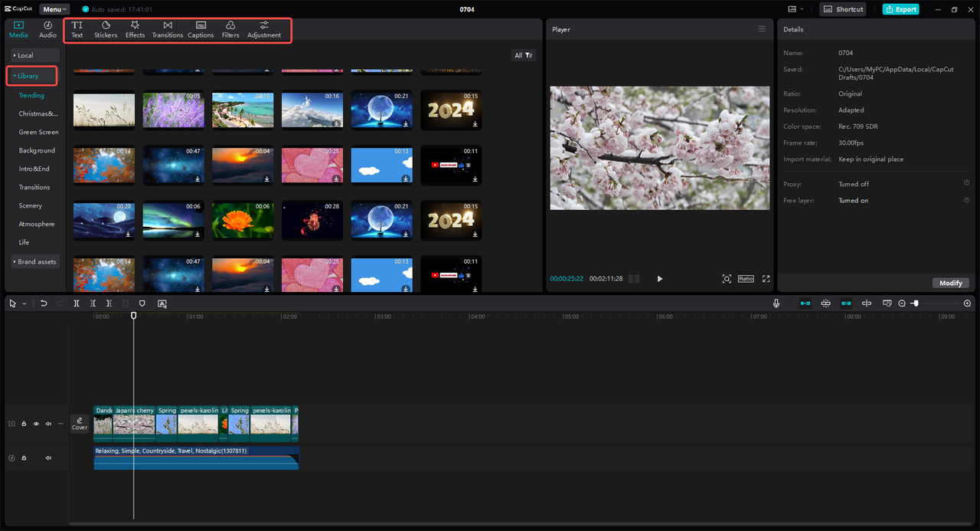The height and width of the screenshot is (531, 980).
Task: Expand the Brand assets section
Action: pyautogui.click(x=34, y=261)
